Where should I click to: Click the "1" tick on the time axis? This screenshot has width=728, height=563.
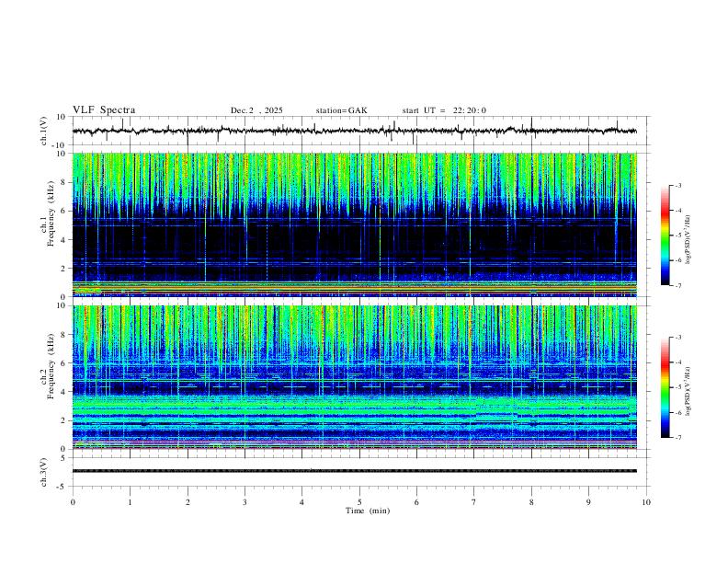tap(130, 502)
